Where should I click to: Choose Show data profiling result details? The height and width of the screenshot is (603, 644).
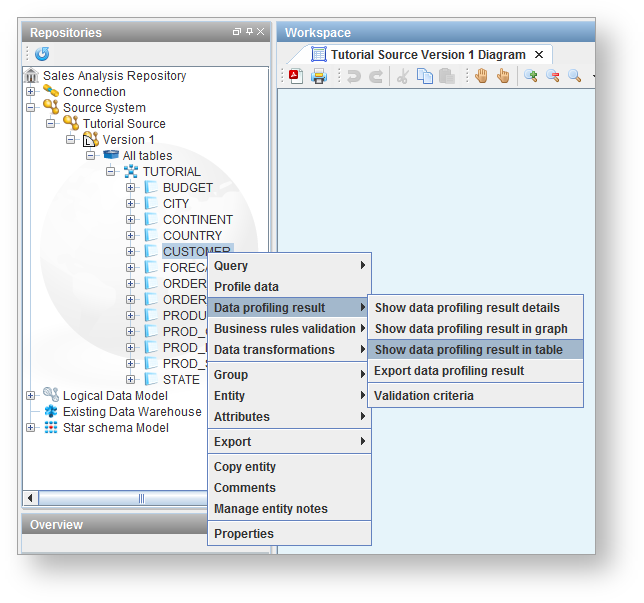point(476,308)
